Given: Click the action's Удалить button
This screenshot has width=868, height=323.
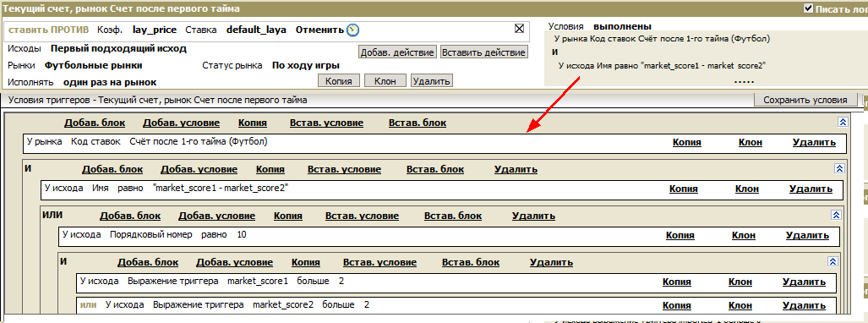Looking at the screenshot, I should coord(432,81).
